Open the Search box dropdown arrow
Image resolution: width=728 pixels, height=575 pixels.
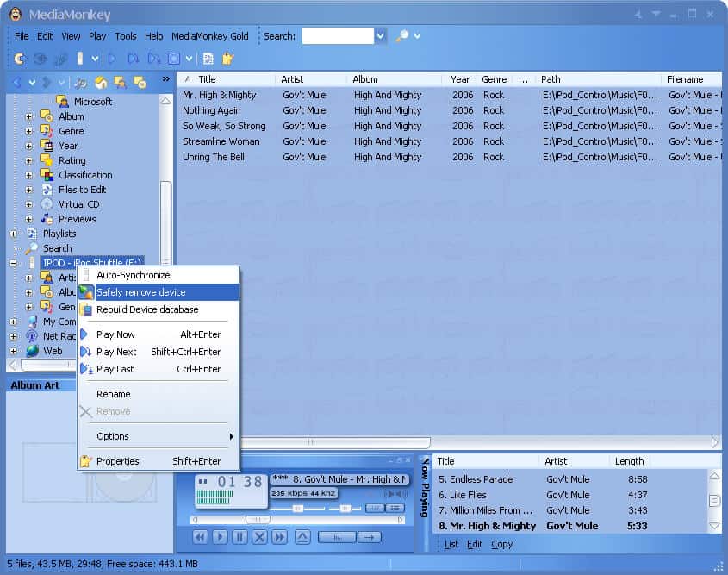pyautogui.click(x=381, y=36)
